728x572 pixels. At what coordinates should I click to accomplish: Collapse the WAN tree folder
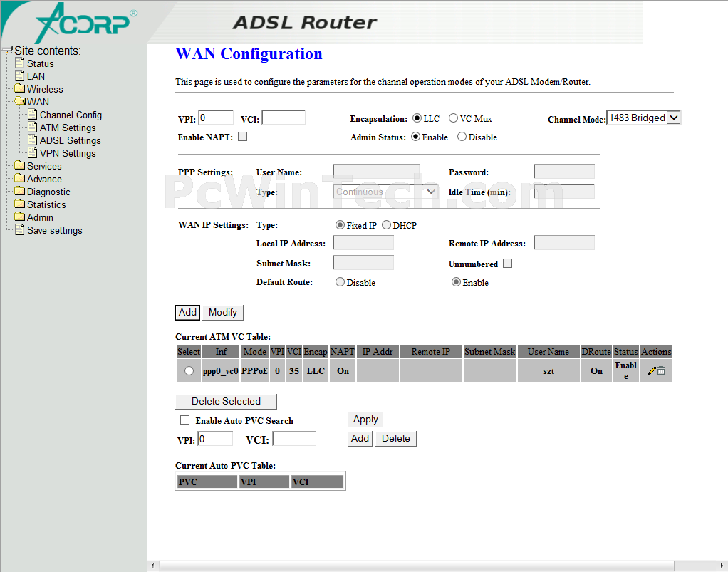coord(19,102)
